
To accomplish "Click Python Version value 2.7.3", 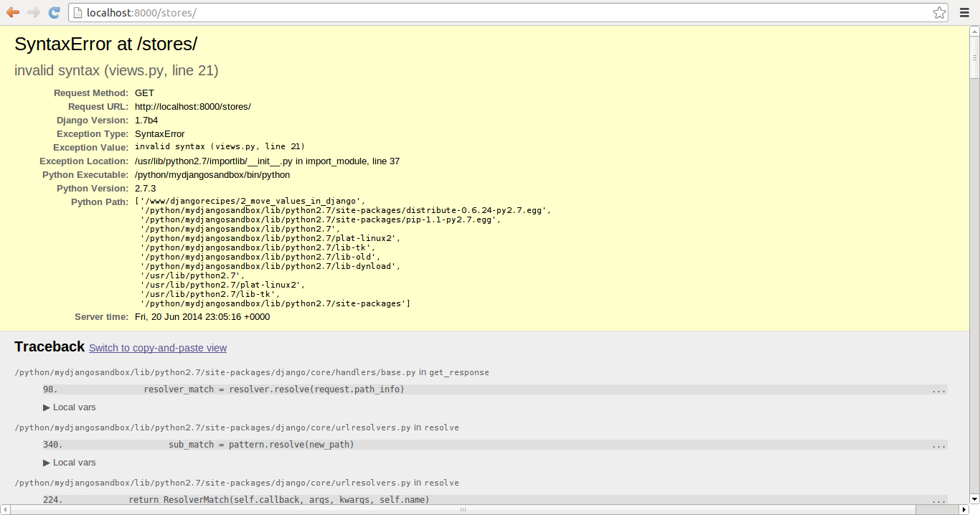I will tap(145, 189).
